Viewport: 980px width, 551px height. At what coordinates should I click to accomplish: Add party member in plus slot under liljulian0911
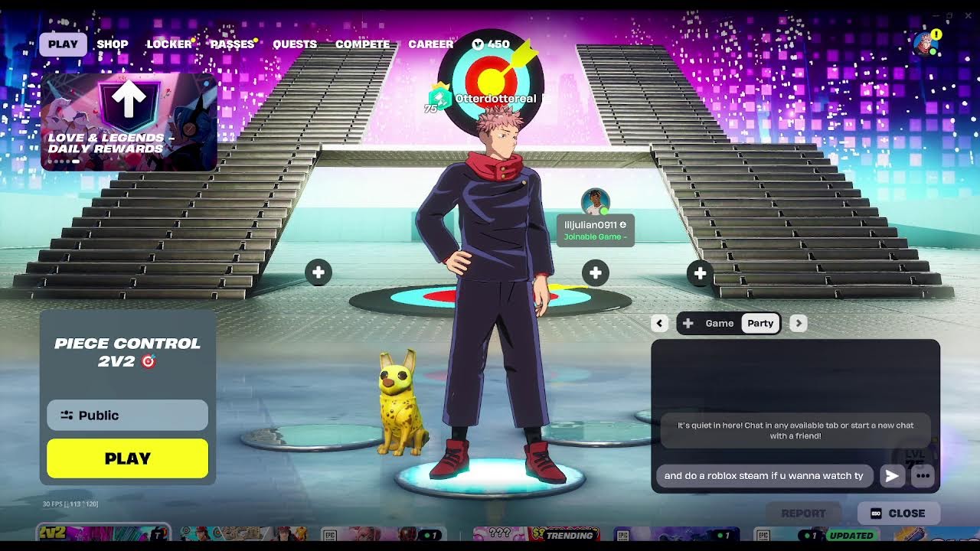click(595, 272)
